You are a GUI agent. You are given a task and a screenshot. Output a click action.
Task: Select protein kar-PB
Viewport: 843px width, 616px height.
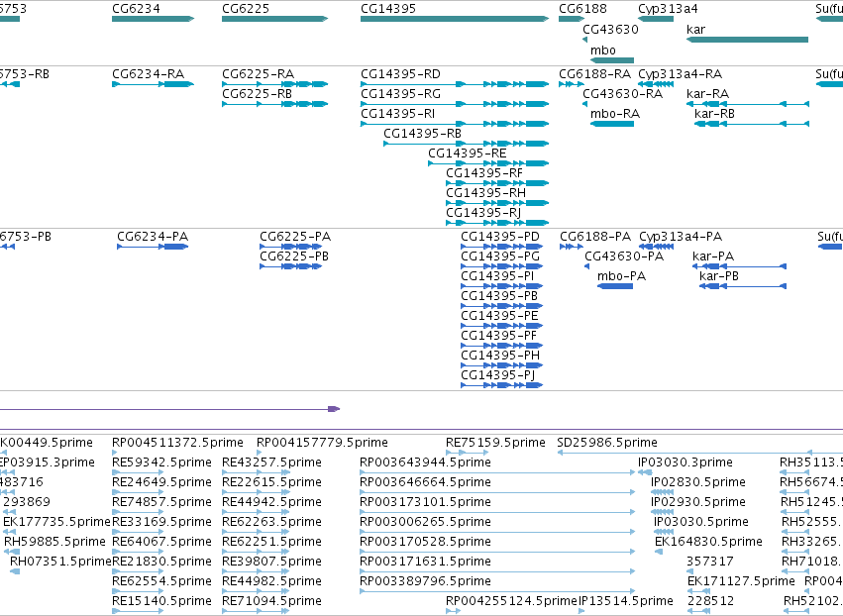pos(719,277)
